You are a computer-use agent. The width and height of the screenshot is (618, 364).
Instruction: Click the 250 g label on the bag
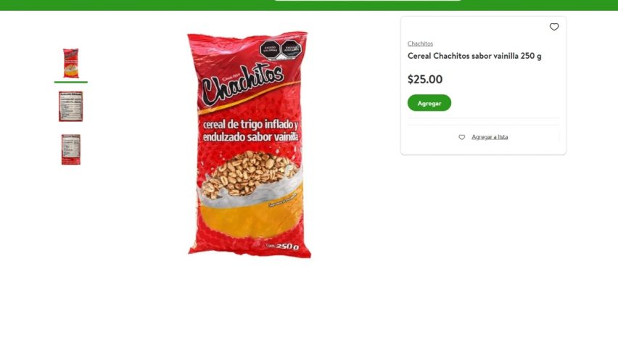(287, 247)
